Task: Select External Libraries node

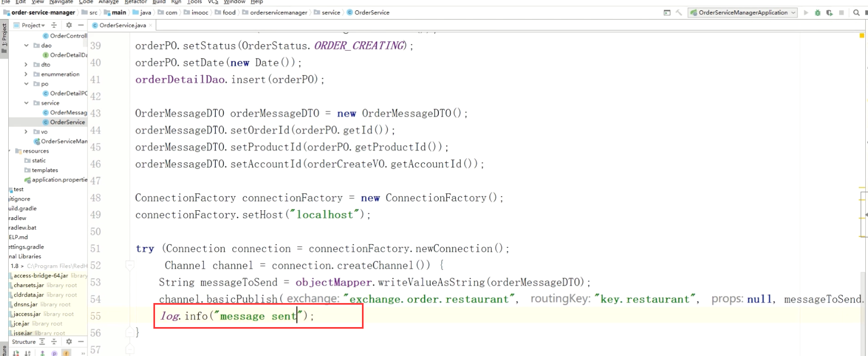Action: pos(25,256)
